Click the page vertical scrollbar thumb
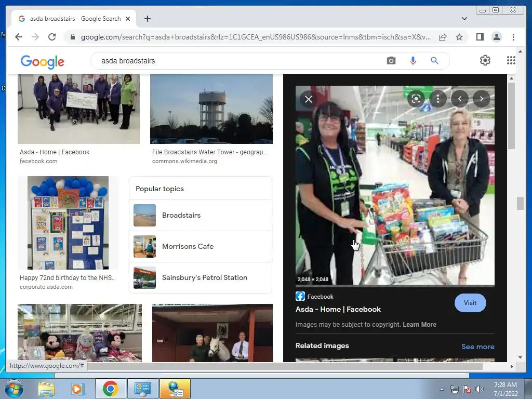This screenshot has width=532, height=399. tap(520, 204)
